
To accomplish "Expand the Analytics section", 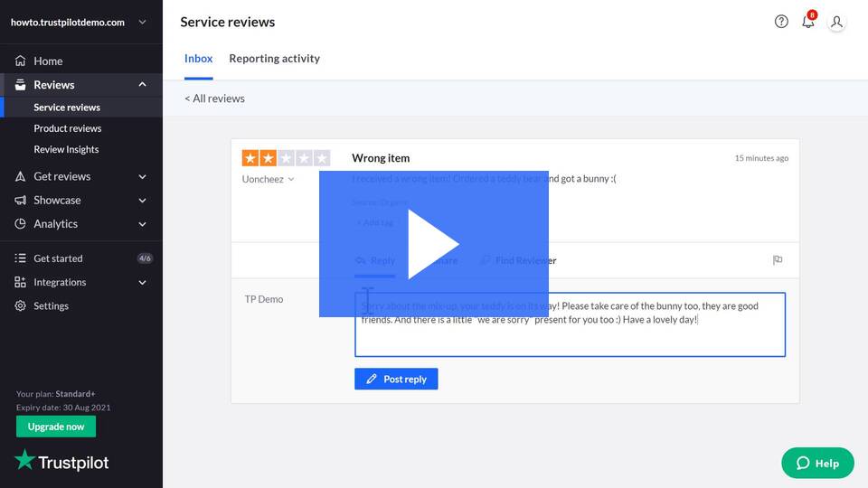I will click(142, 224).
